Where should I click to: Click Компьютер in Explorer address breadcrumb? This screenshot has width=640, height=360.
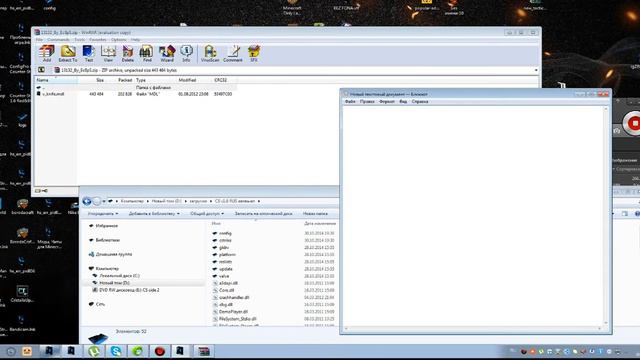point(132,201)
